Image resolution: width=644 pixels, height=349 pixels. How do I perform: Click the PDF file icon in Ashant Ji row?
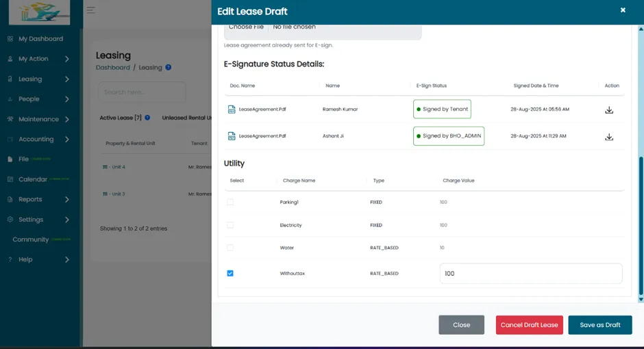232,135
